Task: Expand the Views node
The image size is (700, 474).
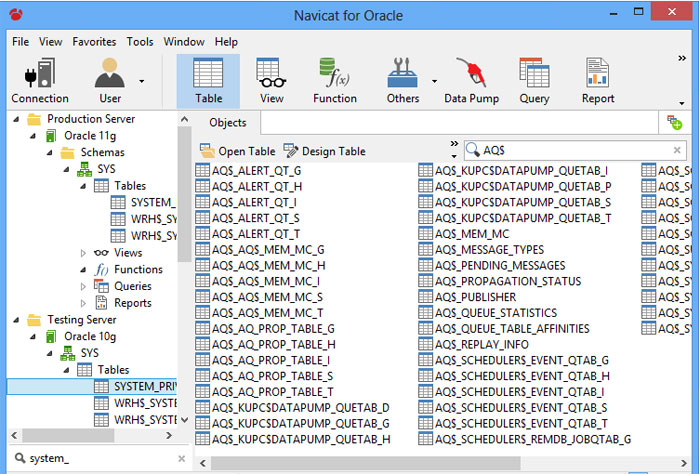Action: (x=83, y=253)
